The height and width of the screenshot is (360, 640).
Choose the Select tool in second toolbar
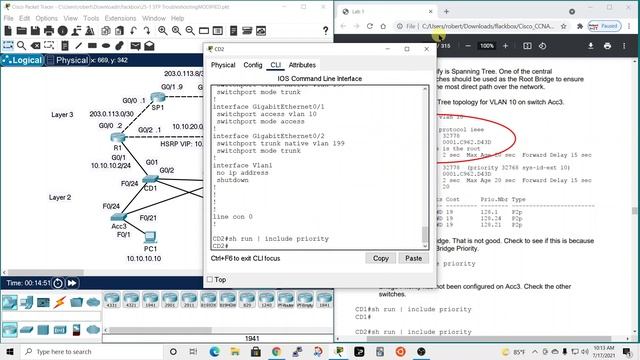pos(8,45)
